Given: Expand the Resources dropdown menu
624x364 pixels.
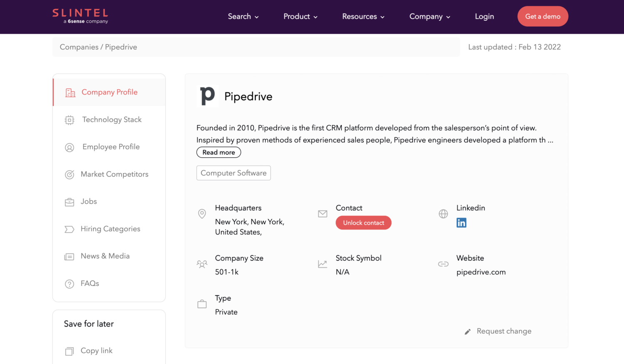Looking at the screenshot, I should pos(363,17).
